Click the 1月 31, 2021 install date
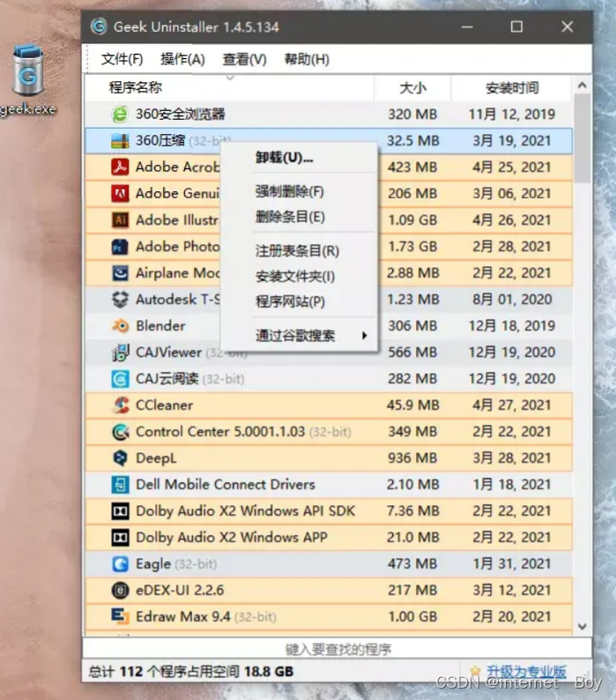 pyautogui.click(x=511, y=564)
